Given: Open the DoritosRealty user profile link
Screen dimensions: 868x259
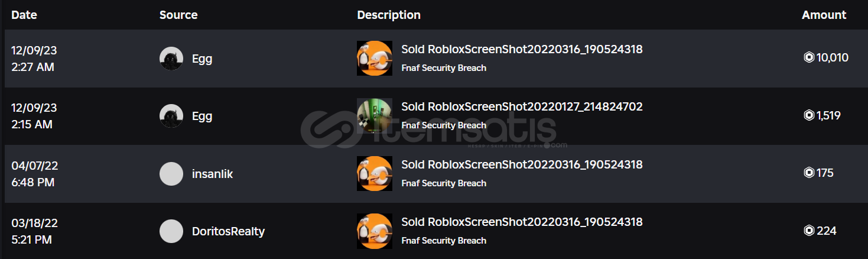Looking at the screenshot, I should pyautogui.click(x=228, y=231).
